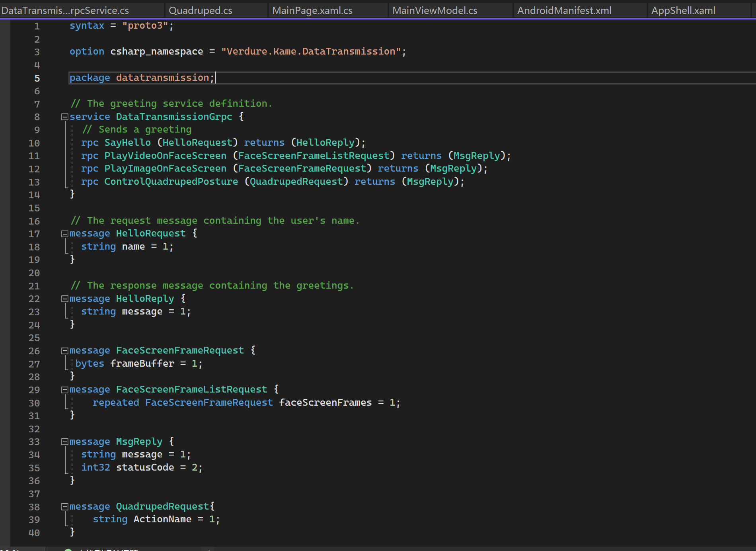
Task: Click the int32 type keyword
Action: [95, 467]
